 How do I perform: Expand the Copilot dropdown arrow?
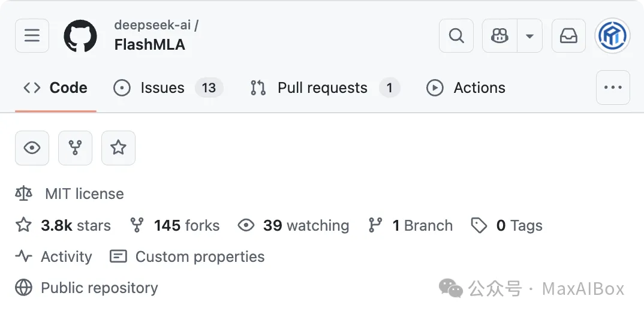click(529, 36)
